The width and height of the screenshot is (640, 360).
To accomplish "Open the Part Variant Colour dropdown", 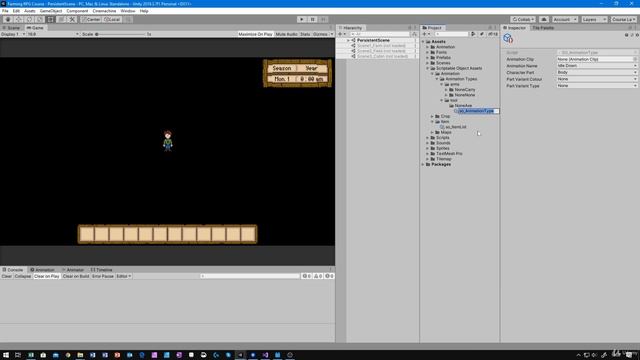I will point(597,79).
